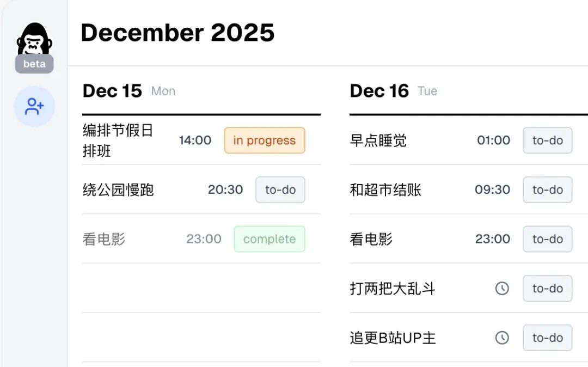This screenshot has width=588, height=367.
Task: Click the clock icon beside 追更B站UP主
Action: (x=501, y=338)
